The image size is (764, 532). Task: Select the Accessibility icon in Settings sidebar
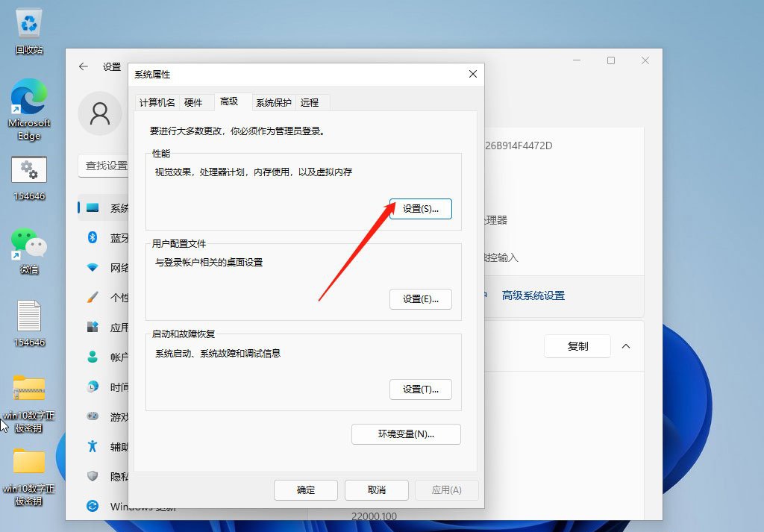93,445
